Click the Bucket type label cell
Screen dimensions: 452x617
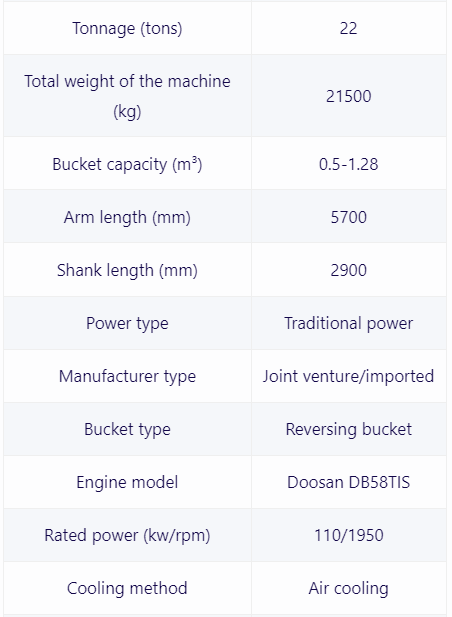tap(127, 429)
